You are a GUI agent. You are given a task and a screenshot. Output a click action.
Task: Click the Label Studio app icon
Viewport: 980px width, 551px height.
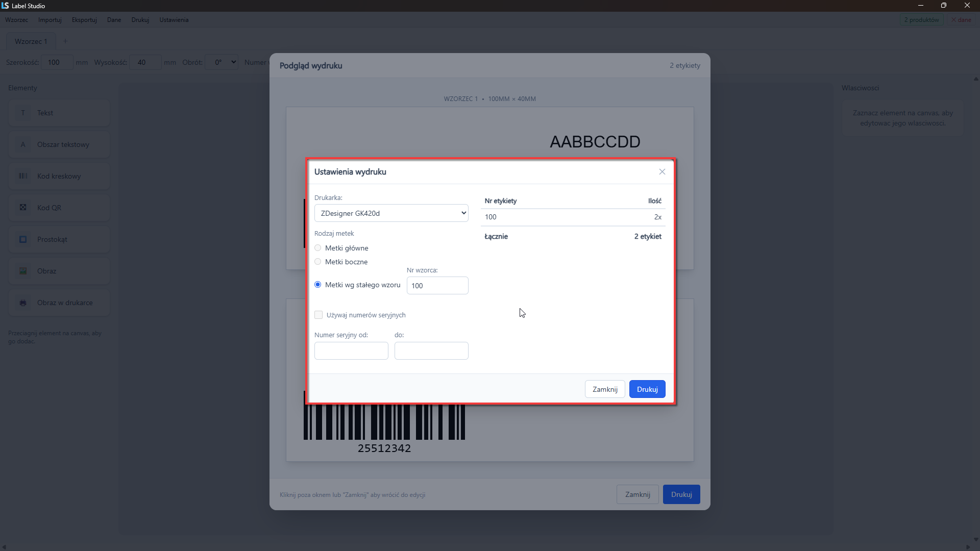click(5, 6)
